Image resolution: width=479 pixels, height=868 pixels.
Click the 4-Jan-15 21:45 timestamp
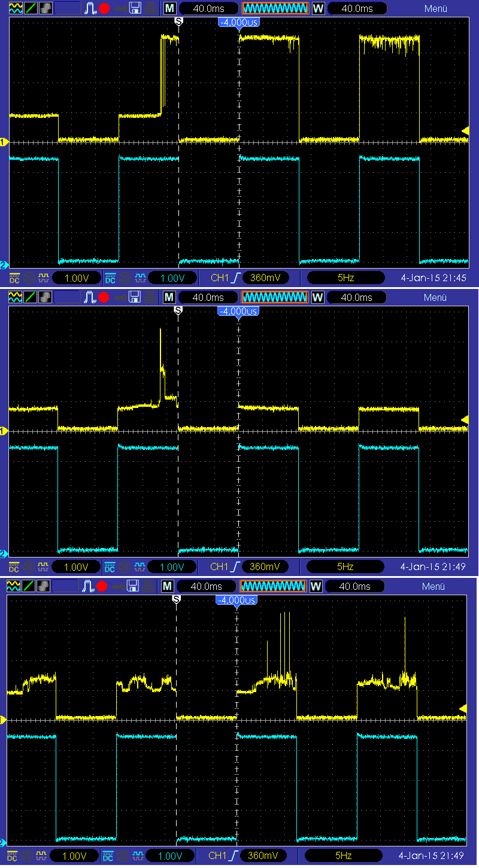[x=432, y=278]
